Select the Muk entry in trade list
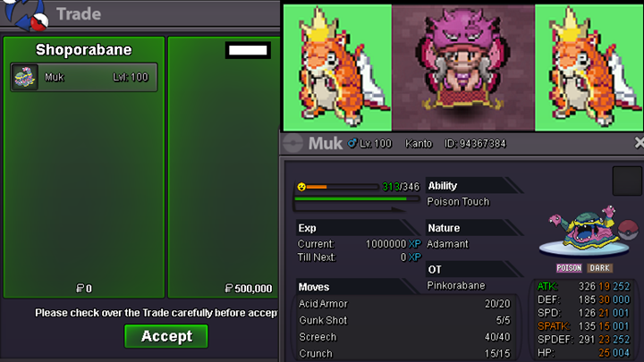The image size is (644, 362). click(84, 77)
